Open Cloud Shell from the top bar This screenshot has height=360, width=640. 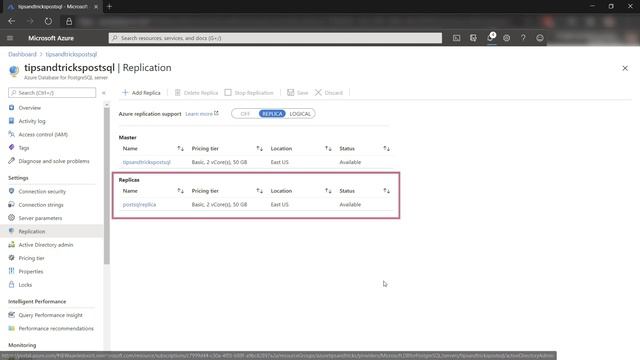(x=456, y=38)
